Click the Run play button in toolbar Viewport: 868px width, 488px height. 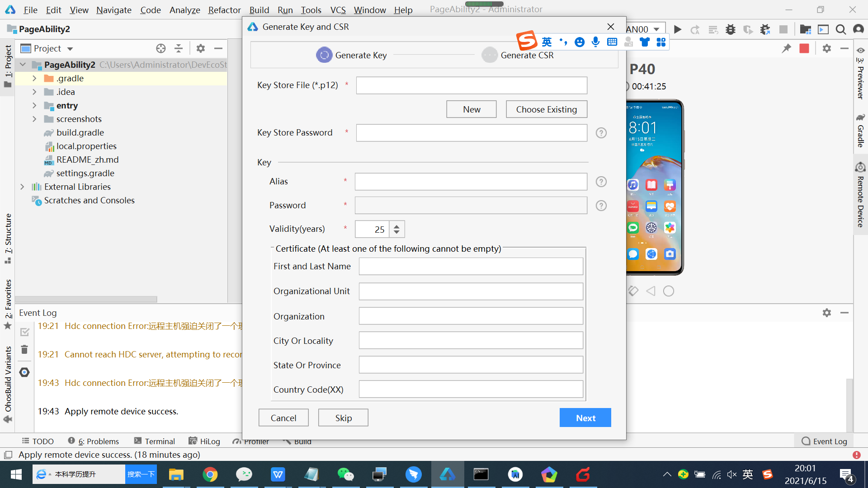[x=677, y=29]
